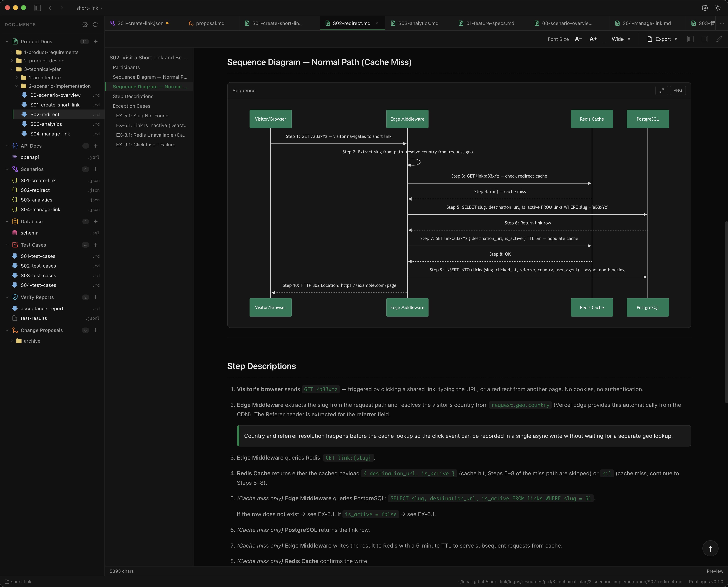Collapse the 2-scenario-implementation folder
The height and width of the screenshot is (587, 728).
click(x=16, y=86)
